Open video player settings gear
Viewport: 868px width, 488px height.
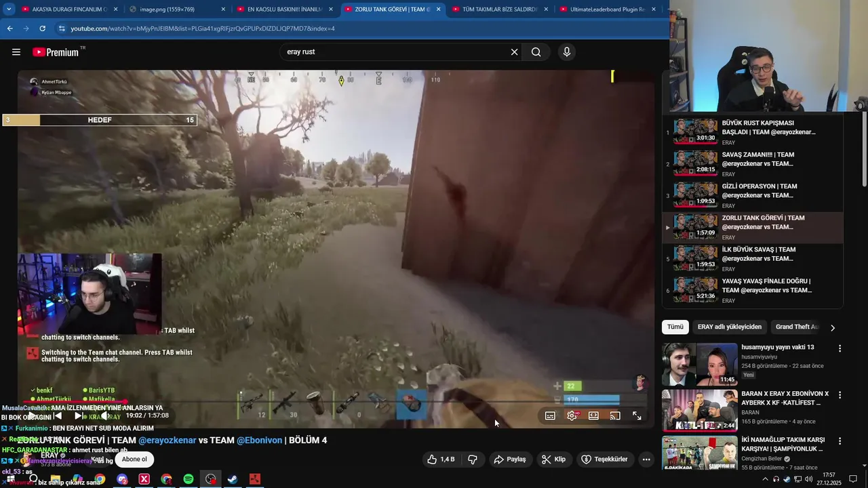pos(572,415)
